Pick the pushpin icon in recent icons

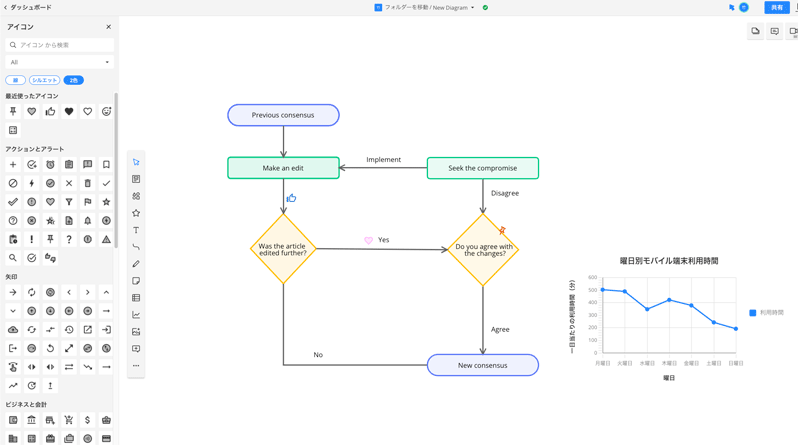(x=13, y=112)
